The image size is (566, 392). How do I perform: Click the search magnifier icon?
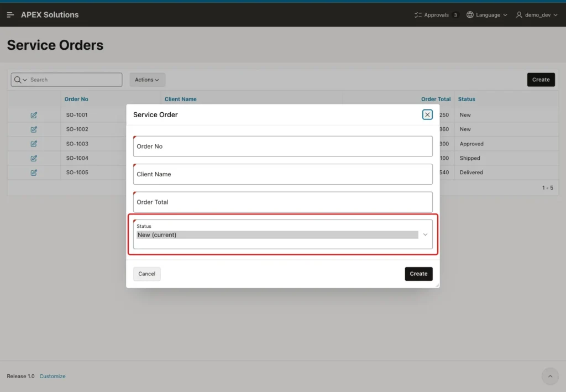(17, 80)
